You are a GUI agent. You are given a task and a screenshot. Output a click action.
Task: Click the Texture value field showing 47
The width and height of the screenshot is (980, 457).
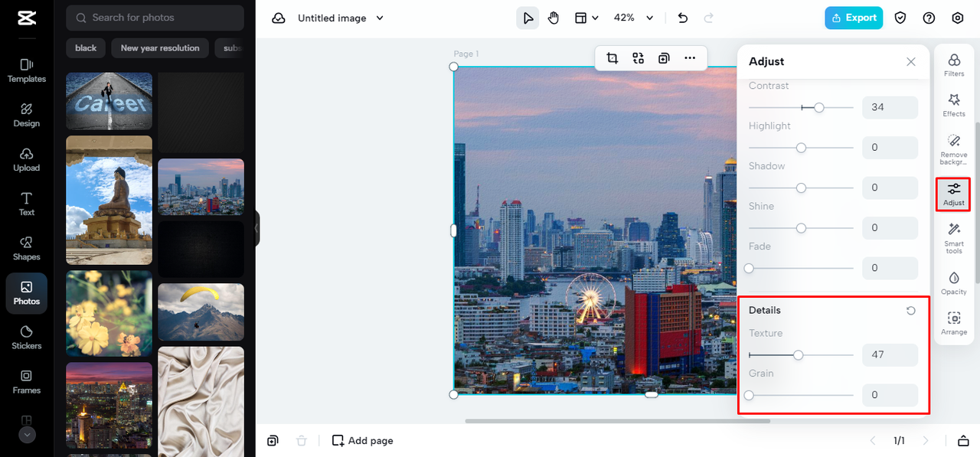coord(890,354)
